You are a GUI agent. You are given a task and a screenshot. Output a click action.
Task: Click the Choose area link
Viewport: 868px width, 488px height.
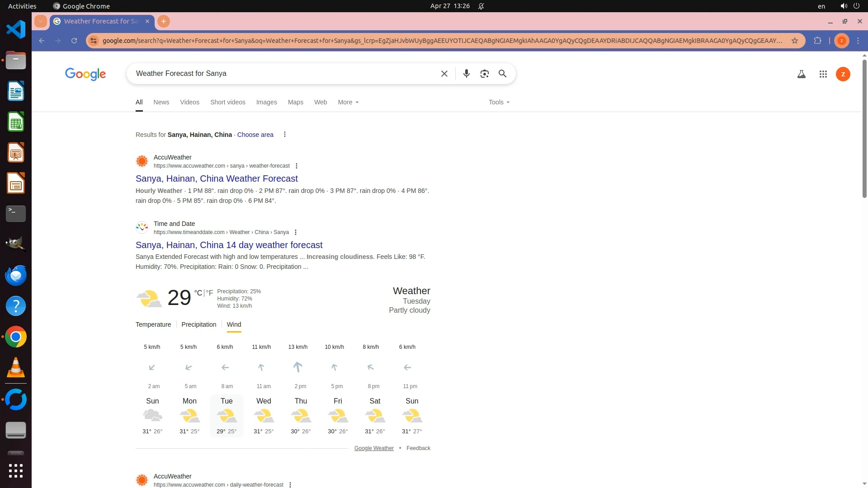tap(255, 135)
